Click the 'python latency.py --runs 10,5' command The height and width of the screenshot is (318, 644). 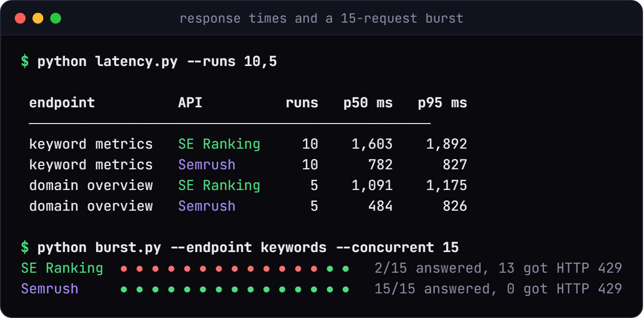point(157,62)
